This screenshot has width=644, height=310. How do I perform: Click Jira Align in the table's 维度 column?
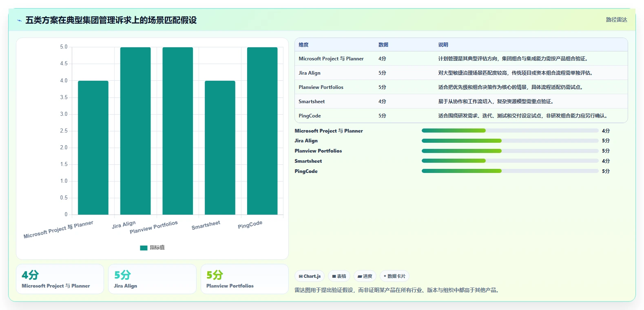click(310, 73)
